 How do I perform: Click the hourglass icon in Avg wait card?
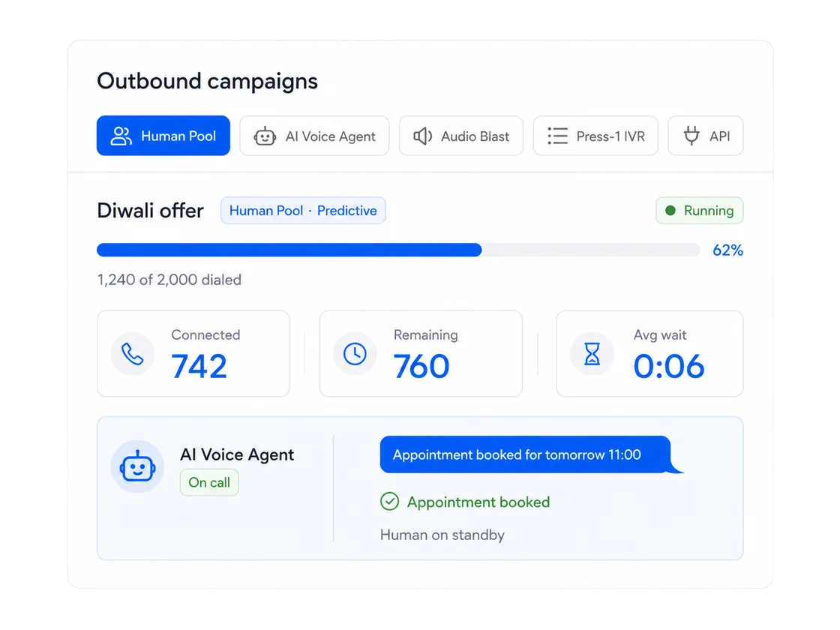592,354
